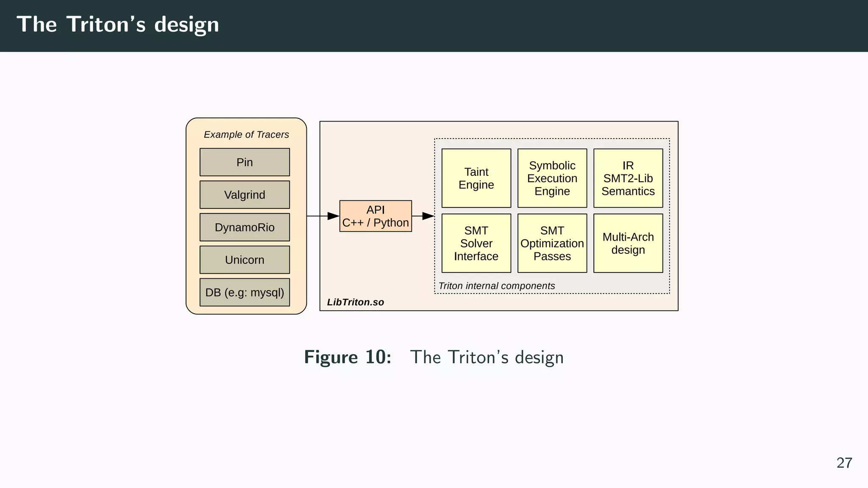Click the Figure 10 caption
The image size is (868, 488).
pos(434,357)
